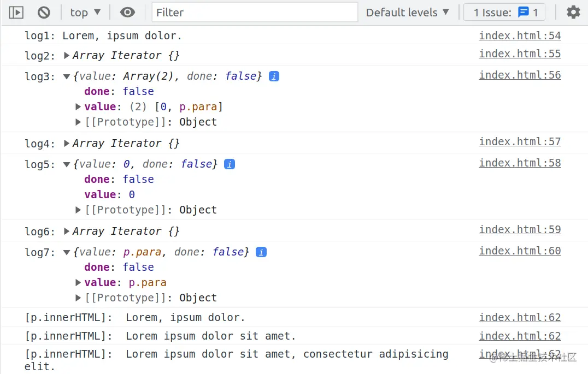Focus the console Filter field

(x=254, y=12)
